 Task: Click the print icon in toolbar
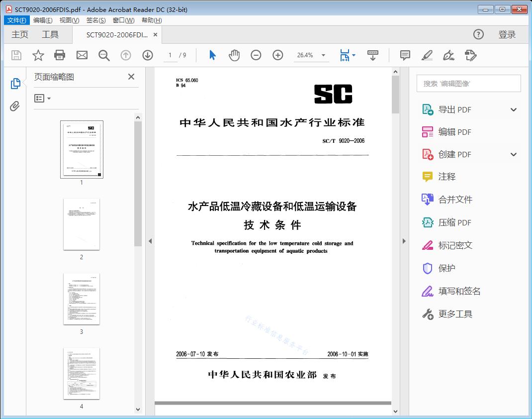coord(60,55)
